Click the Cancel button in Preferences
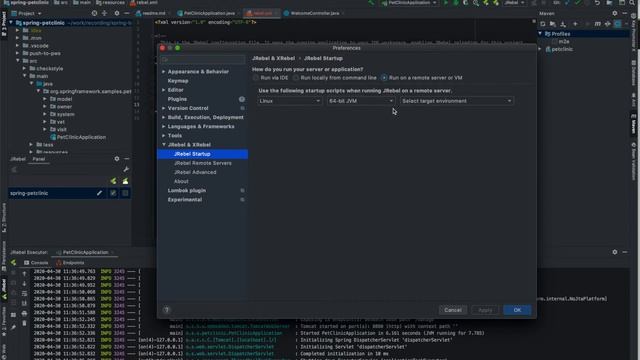Viewport: 640px width, 360px height. point(453,310)
